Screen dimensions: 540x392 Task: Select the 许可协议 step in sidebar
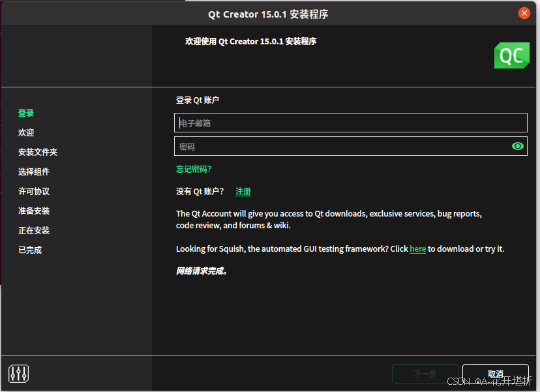click(x=34, y=192)
